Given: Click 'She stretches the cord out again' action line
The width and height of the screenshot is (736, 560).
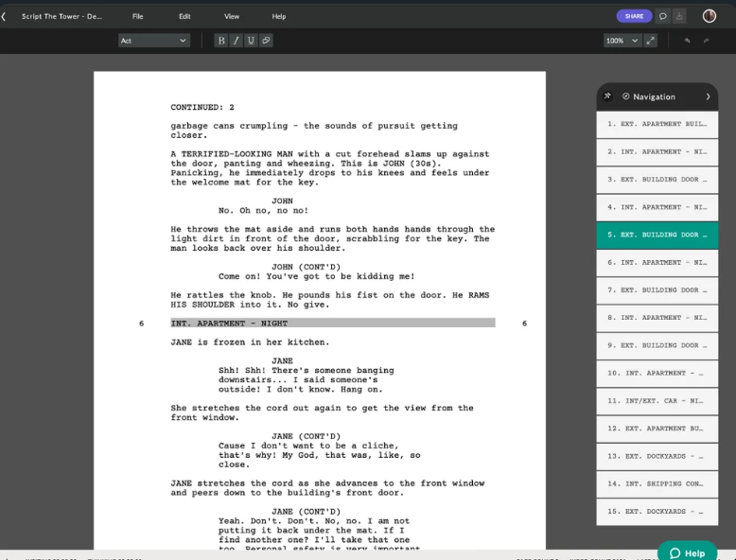Looking at the screenshot, I should pos(322,412).
